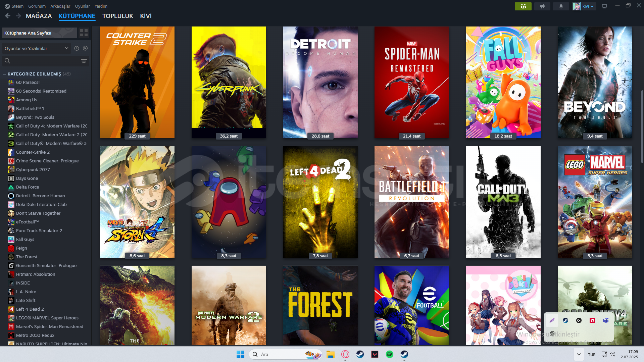Open the notifications bell
This screenshot has height=362, width=644.
561,6
